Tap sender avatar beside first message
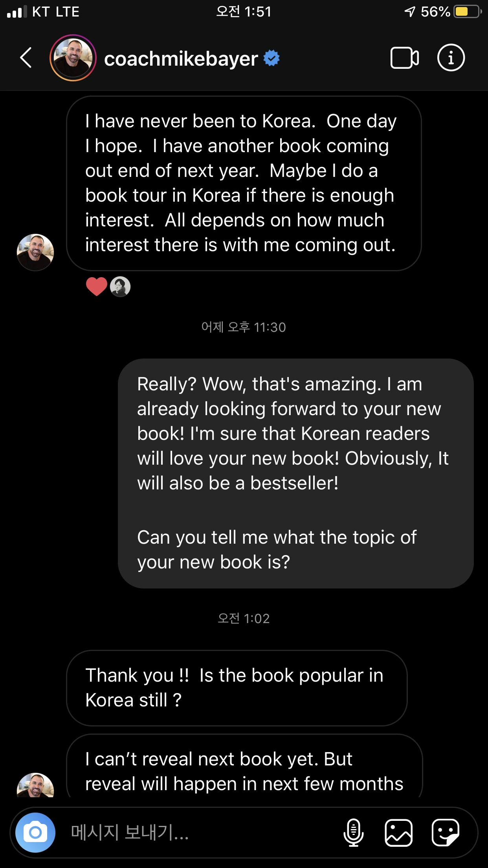Image resolution: width=488 pixels, height=868 pixels. click(x=35, y=252)
